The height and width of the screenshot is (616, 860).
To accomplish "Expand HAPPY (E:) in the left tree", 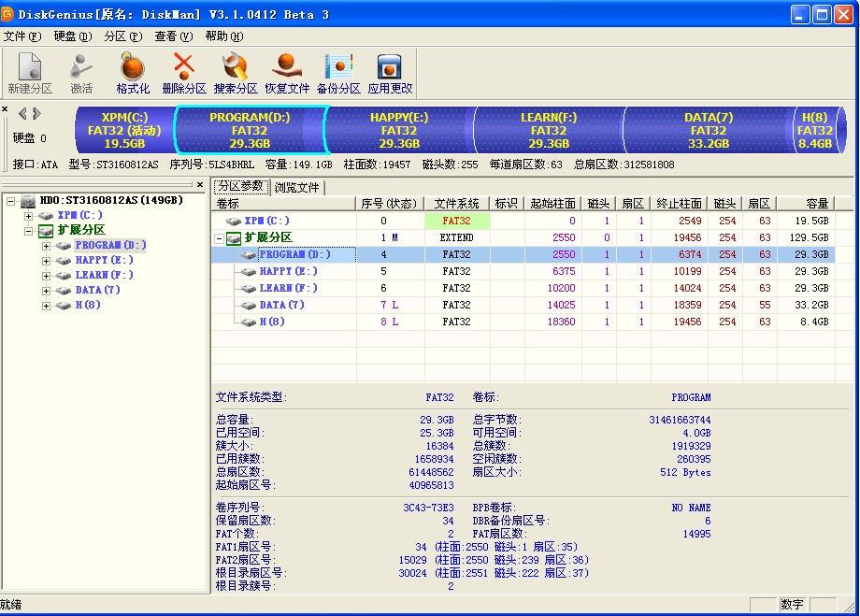I will [x=46, y=261].
